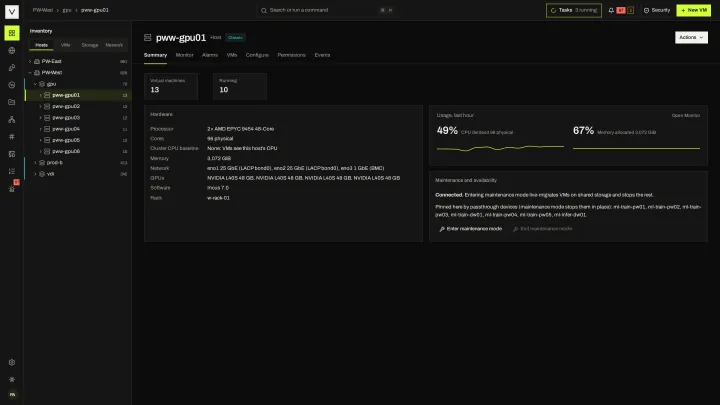
Task: Click the red alert count badge
Action: coord(621,10)
